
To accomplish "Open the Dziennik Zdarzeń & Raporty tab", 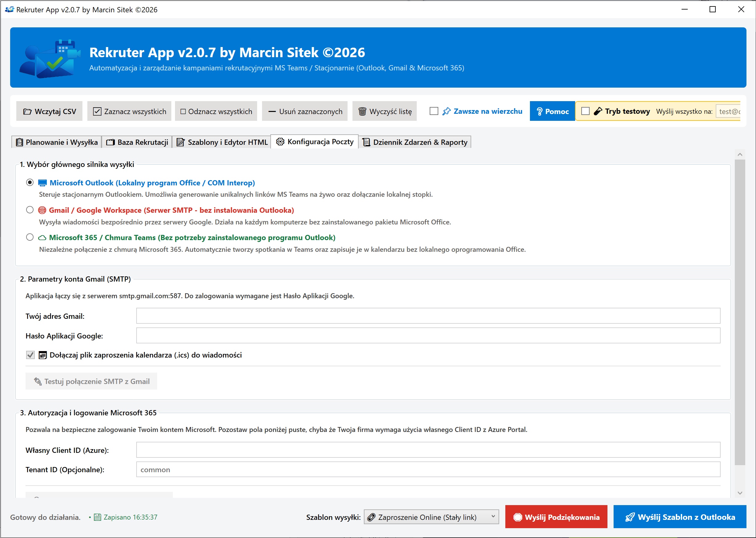I will pos(415,142).
